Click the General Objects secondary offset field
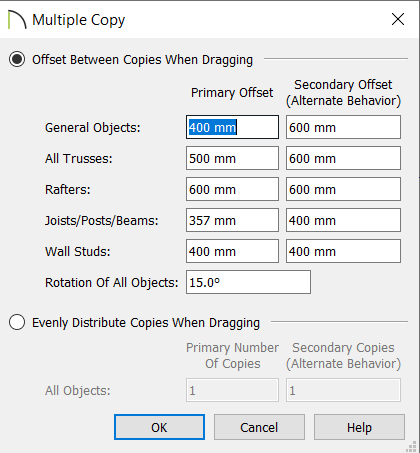 point(343,127)
